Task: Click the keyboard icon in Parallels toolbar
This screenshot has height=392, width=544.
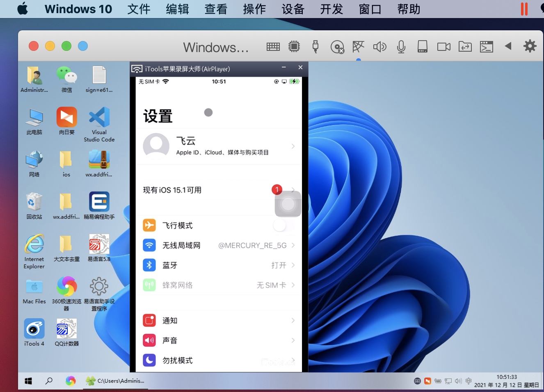Action: click(273, 47)
